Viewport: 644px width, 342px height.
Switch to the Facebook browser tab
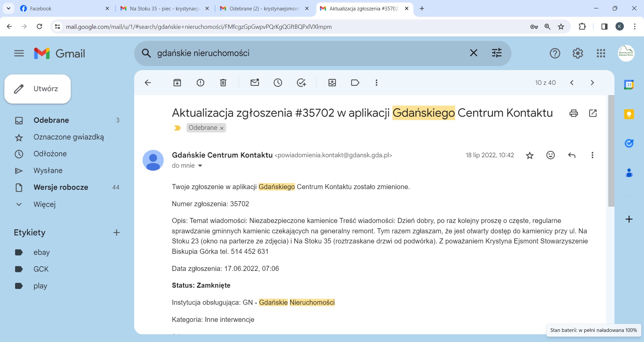[x=64, y=9]
